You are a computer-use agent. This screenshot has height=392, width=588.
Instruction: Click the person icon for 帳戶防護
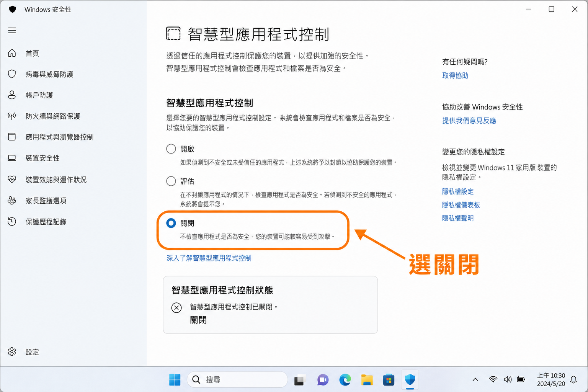tap(12, 95)
